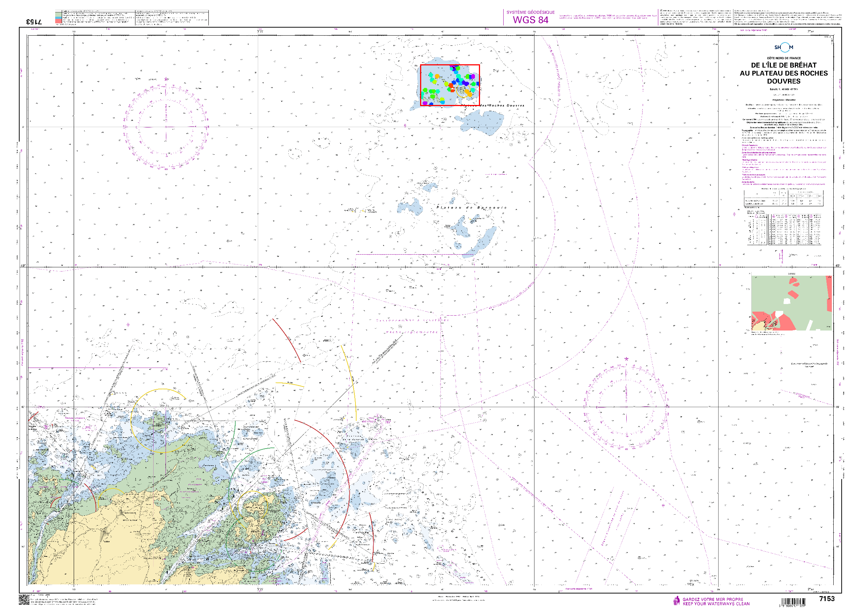Click the 'WGS 84' geodetic system heading
Image resolution: width=858 pixels, height=616 pixels.
(x=530, y=20)
